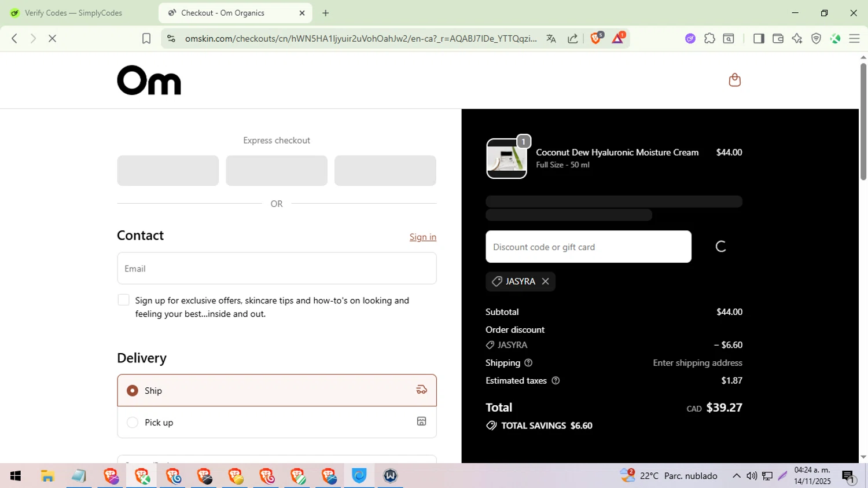Image resolution: width=868 pixels, height=488 pixels.
Task: Open the volume control in system tray
Action: [x=752, y=476]
